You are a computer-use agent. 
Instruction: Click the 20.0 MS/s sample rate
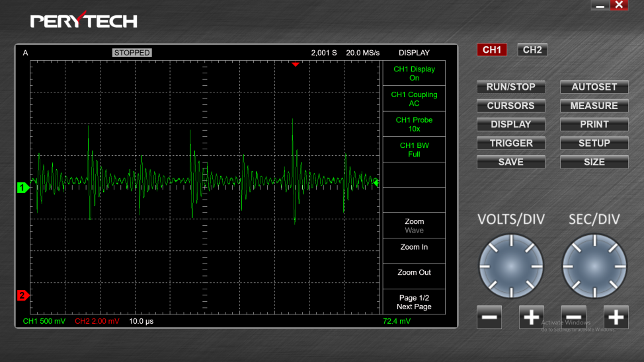[x=362, y=53]
